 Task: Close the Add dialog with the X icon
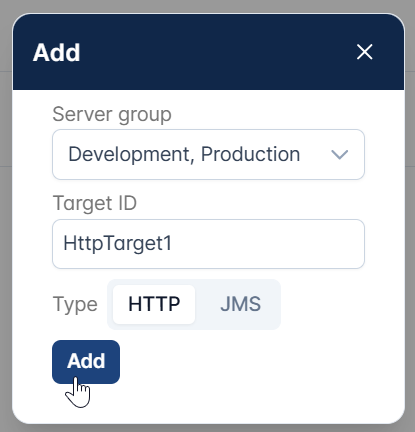[x=364, y=52]
